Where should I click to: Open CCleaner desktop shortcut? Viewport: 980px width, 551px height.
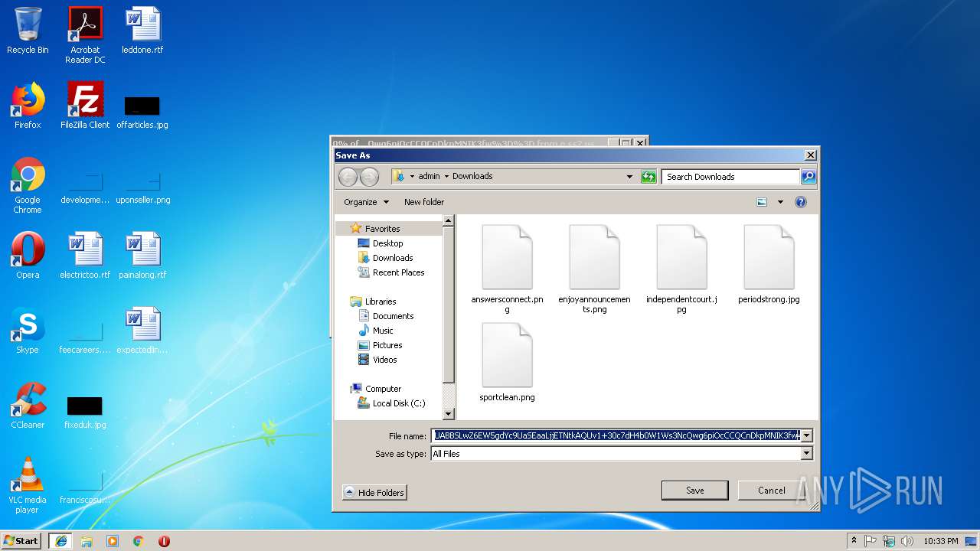[x=28, y=406]
